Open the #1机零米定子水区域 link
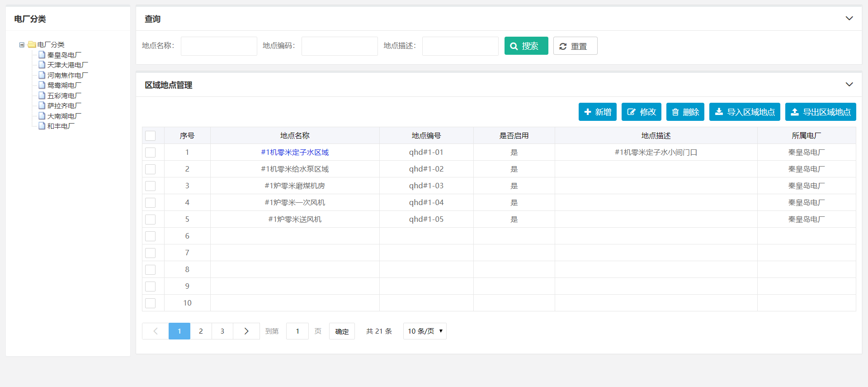 [x=295, y=153]
